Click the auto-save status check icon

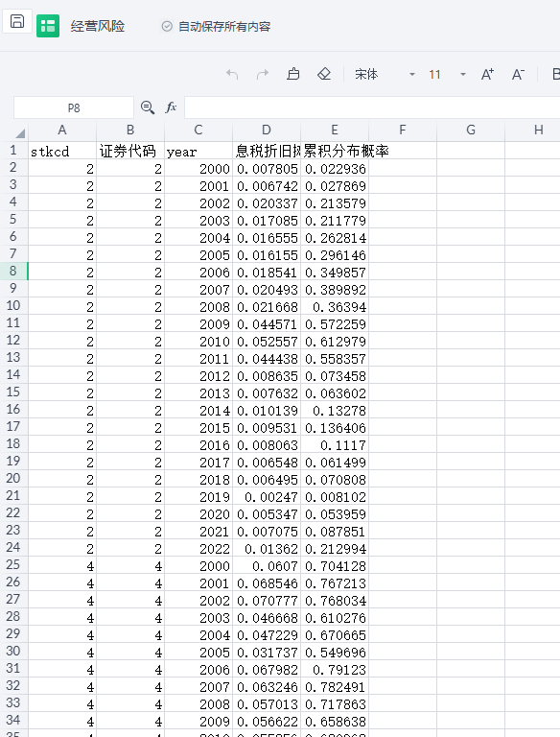coord(167,26)
